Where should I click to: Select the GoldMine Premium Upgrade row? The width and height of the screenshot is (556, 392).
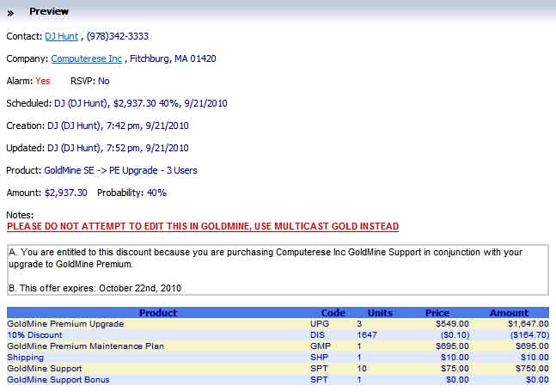(x=278, y=324)
